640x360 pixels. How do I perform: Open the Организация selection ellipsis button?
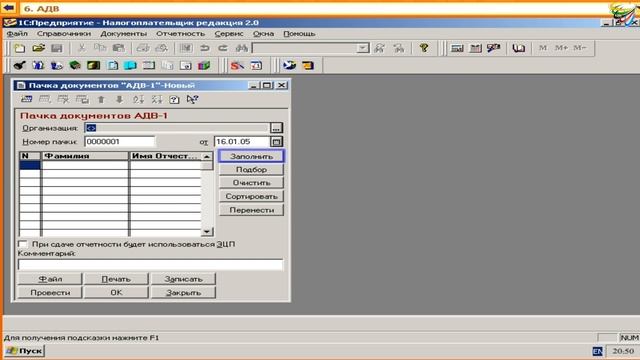[276, 128]
